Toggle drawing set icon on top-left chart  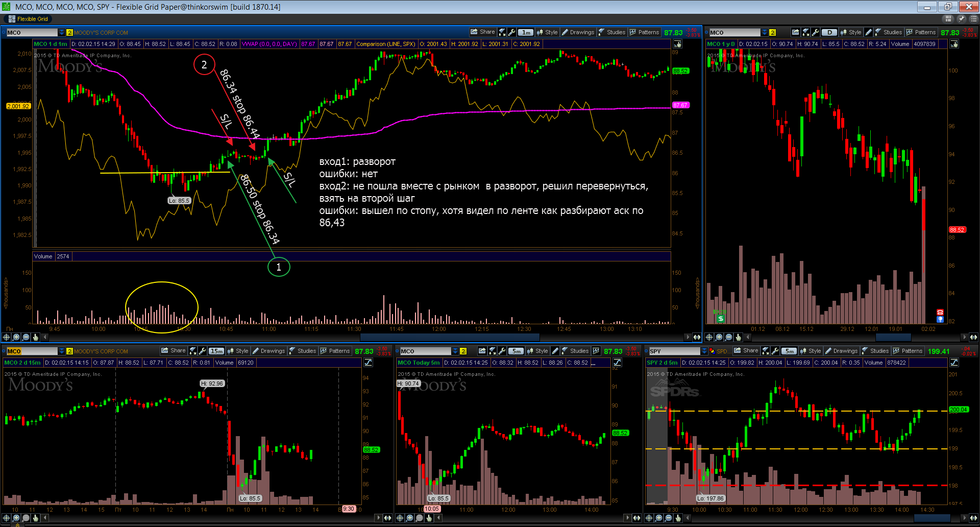click(x=678, y=44)
